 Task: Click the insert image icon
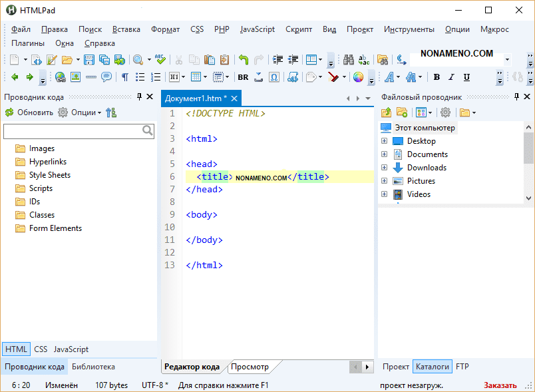[x=75, y=77]
